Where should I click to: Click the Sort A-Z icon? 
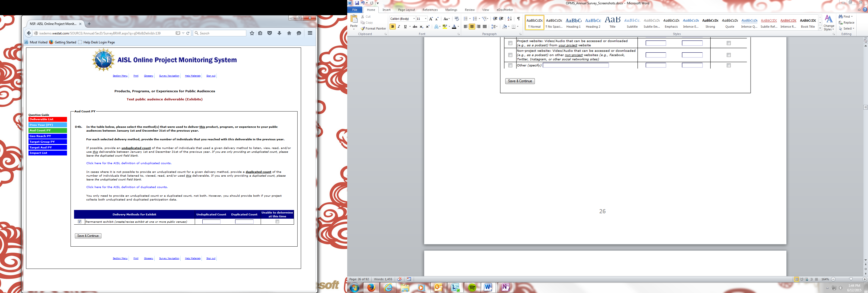(509, 19)
